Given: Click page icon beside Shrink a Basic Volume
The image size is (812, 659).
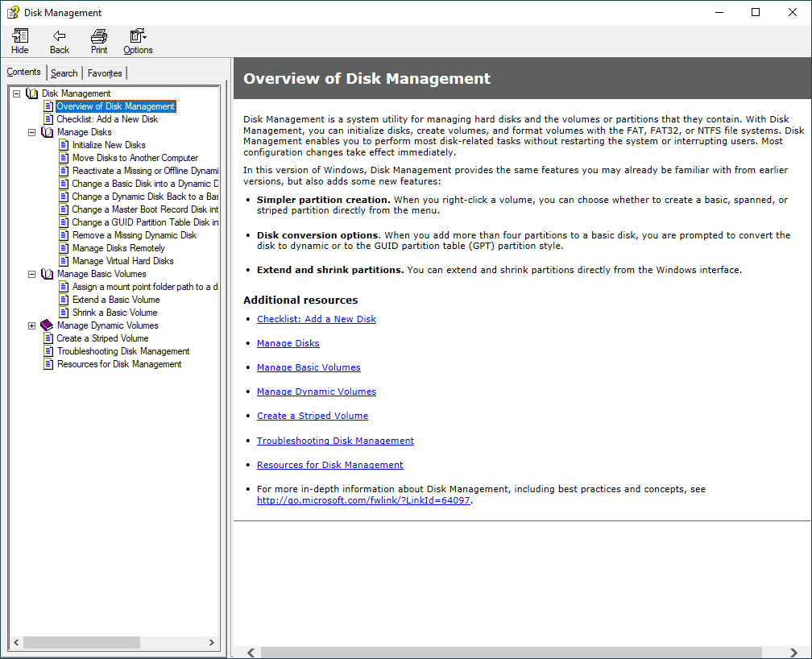Looking at the screenshot, I should click(64, 313).
